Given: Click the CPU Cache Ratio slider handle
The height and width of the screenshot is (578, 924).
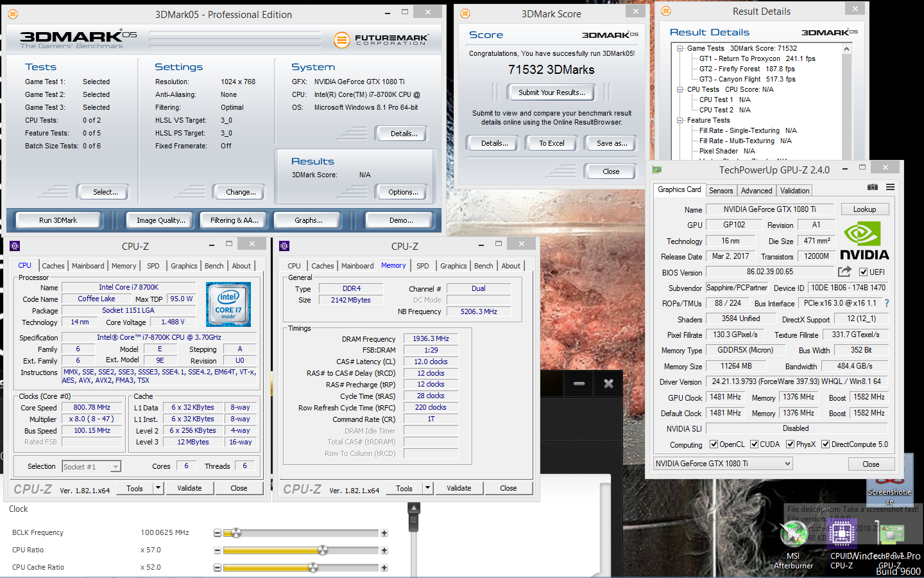Looking at the screenshot, I should (313, 568).
